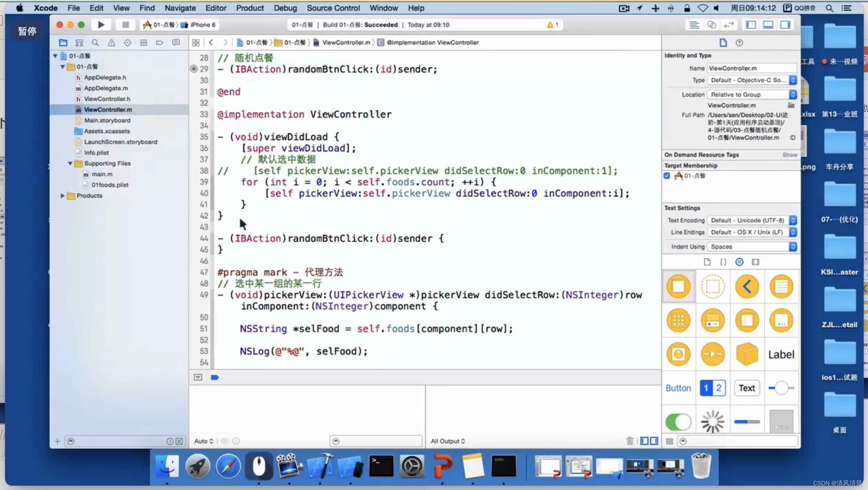Click the forward navigation arrow in breadcrumb

click(x=225, y=42)
